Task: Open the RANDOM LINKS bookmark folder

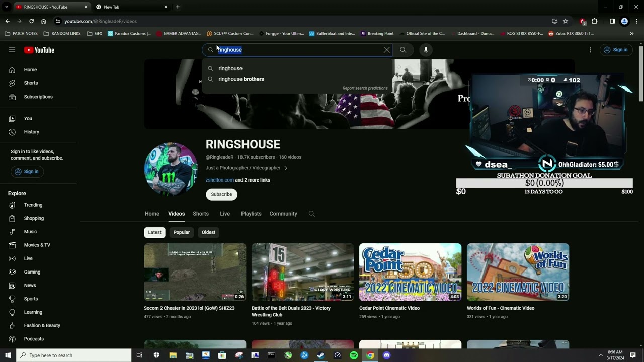Action: (x=62, y=34)
